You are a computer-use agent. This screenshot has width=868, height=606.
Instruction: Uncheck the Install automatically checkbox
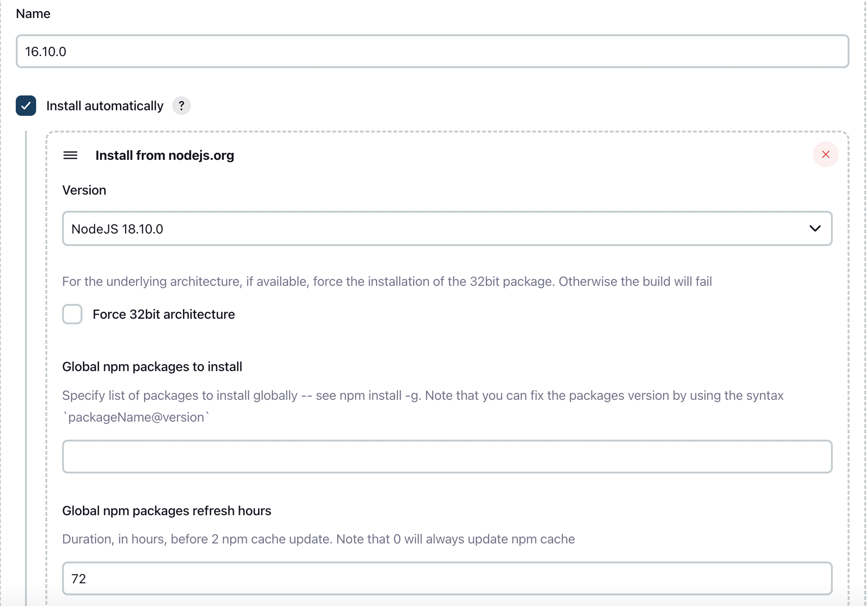pos(26,106)
